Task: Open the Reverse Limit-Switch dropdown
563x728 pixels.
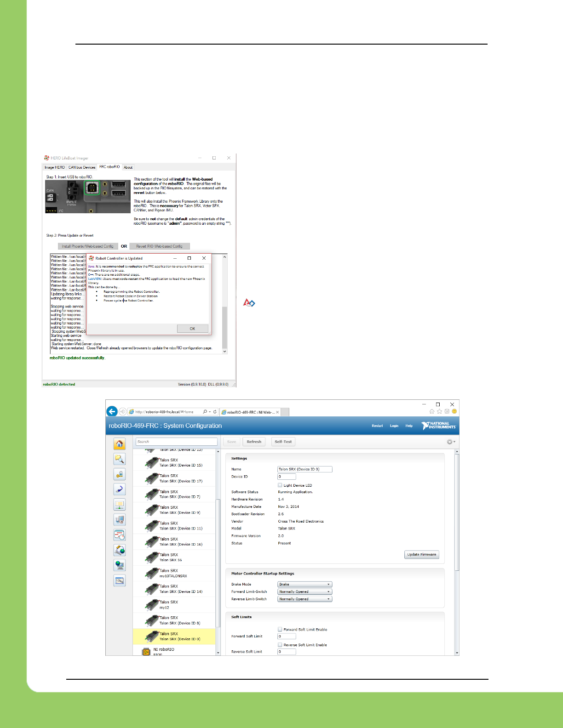Action: tap(304, 599)
